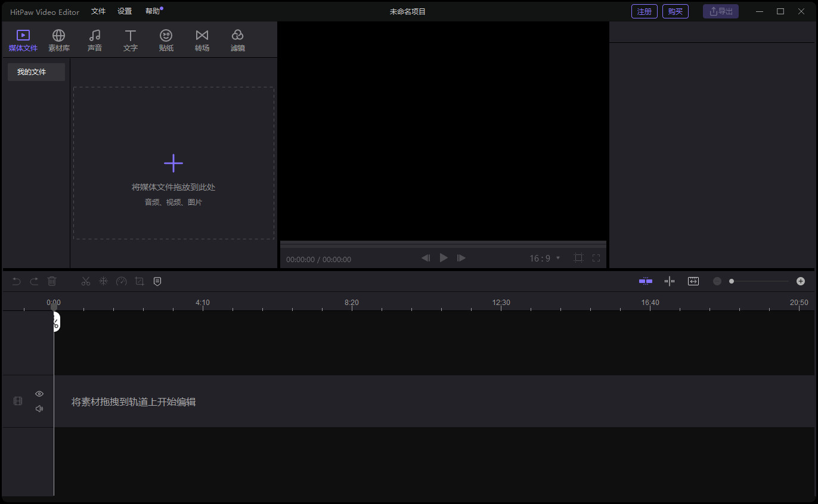Click the 将素材拖拽到轨道上开始编辑 track hint
818x504 pixels.
coord(134,402)
